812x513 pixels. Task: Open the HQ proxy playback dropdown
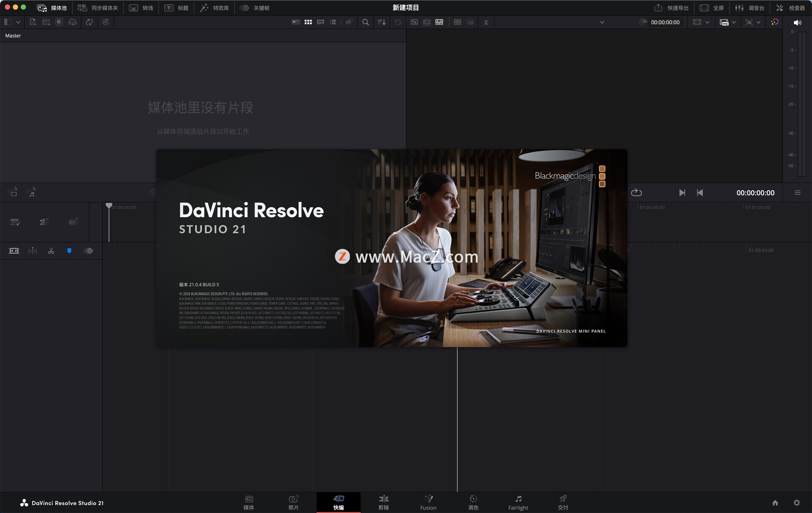click(734, 22)
